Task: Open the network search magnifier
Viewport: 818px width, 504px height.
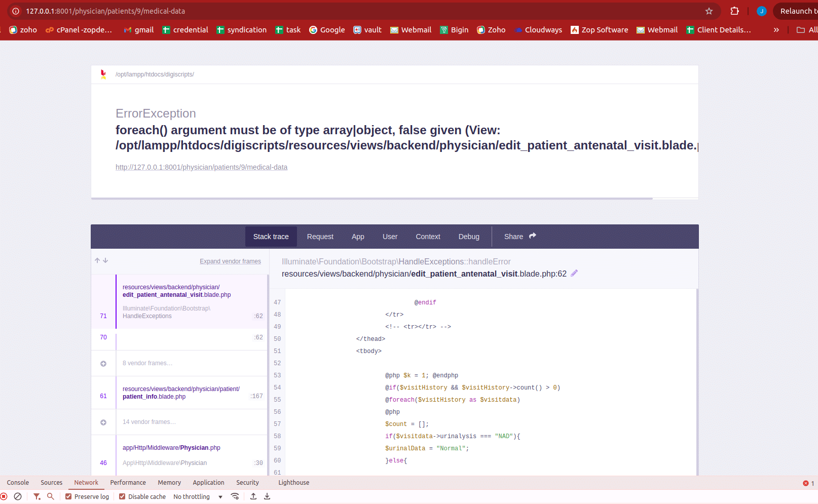Action: pos(51,497)
